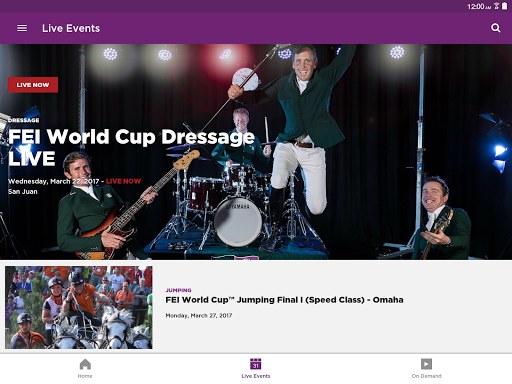The height and width of the screenshot is (384, 512).
Task: Click the battery status icon
Action: [x=505, y=6]
